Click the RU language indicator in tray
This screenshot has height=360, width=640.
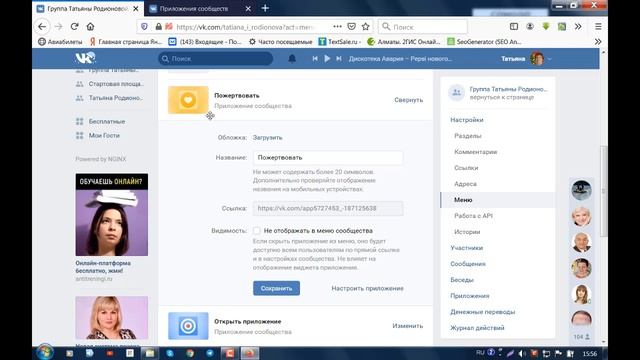click(480, 353)
